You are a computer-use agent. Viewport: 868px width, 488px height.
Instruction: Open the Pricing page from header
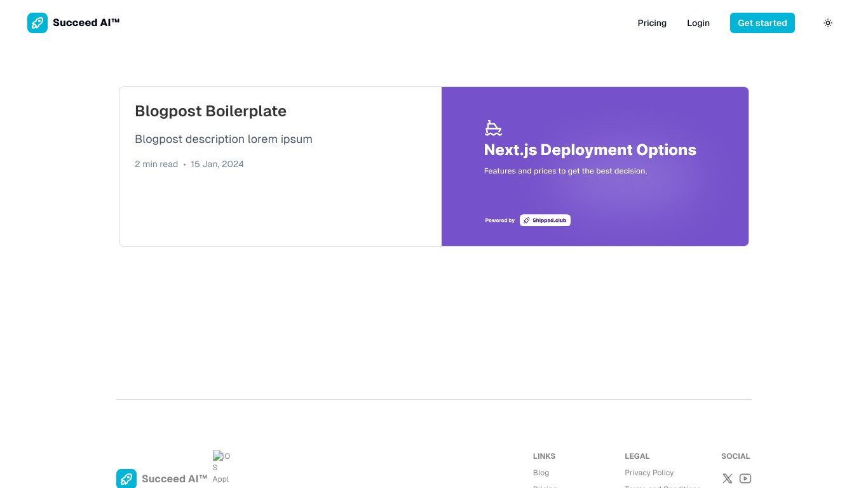(x=652, y=23)
